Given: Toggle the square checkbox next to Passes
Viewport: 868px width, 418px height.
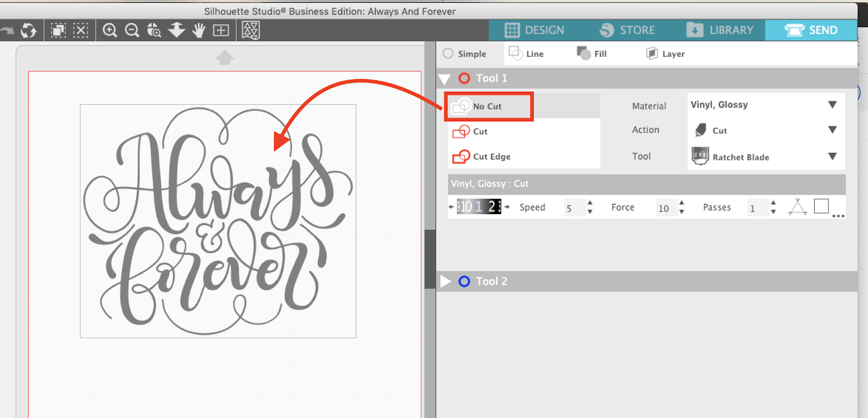Looking at the screenshot, I should tap(821, 206).
